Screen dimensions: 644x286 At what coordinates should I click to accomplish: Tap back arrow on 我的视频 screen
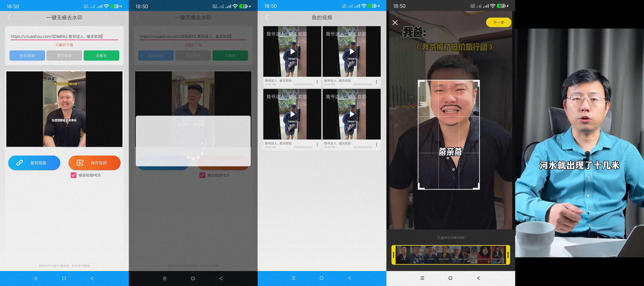(x=266, y=18)
